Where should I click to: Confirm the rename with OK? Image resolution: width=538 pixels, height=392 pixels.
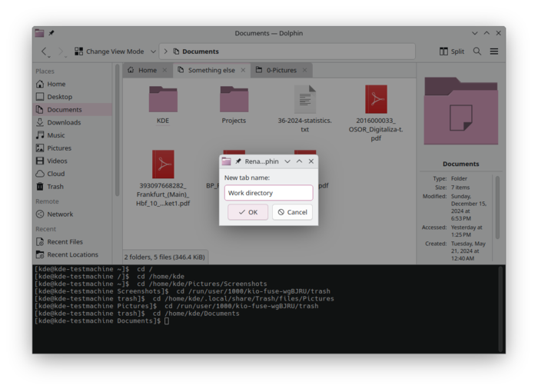coord(247,212)
